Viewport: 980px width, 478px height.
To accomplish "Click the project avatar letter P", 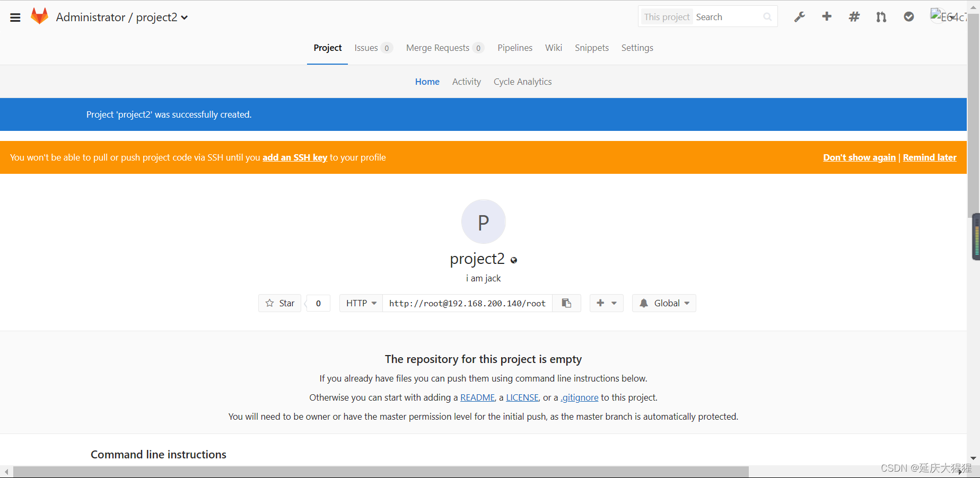I will (x=483, y=222).
